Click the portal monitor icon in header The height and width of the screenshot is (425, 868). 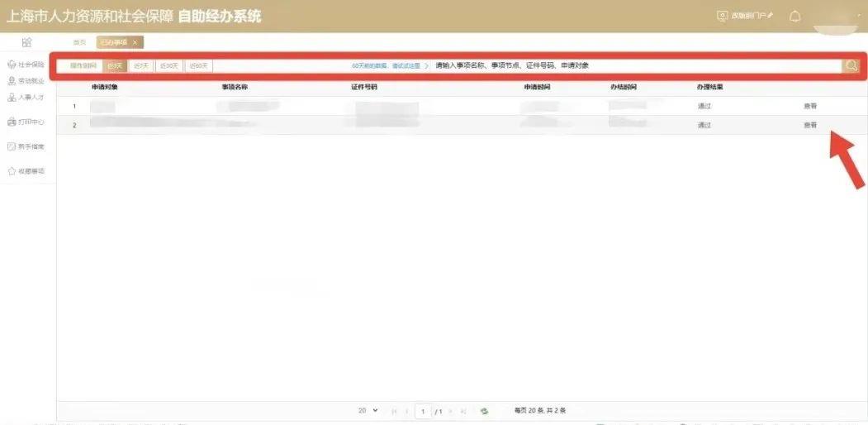(x=722, y=16)
